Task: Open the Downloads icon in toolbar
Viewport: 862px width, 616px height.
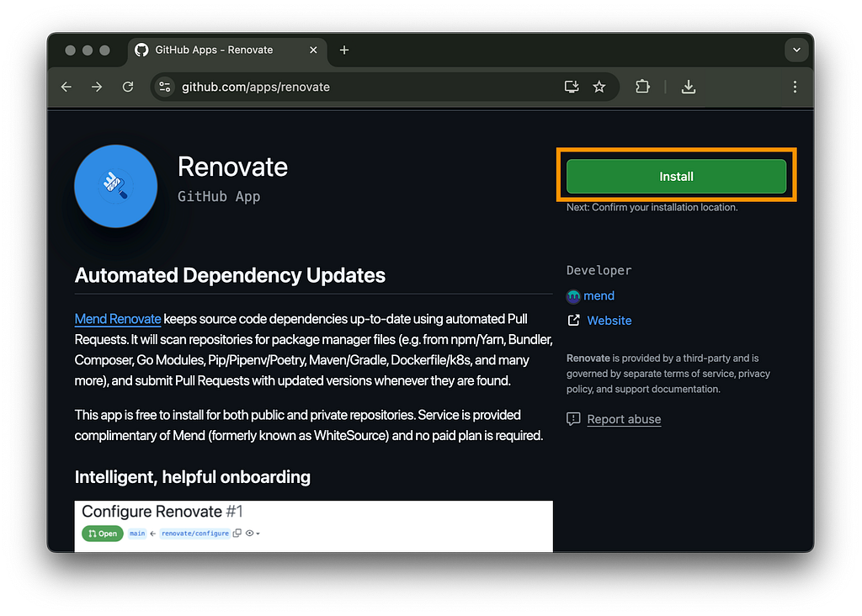Action: tap(689, 87)
